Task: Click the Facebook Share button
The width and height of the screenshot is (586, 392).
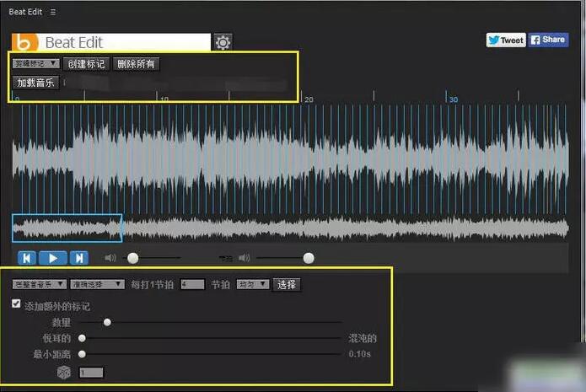Action: pos(548,40)
